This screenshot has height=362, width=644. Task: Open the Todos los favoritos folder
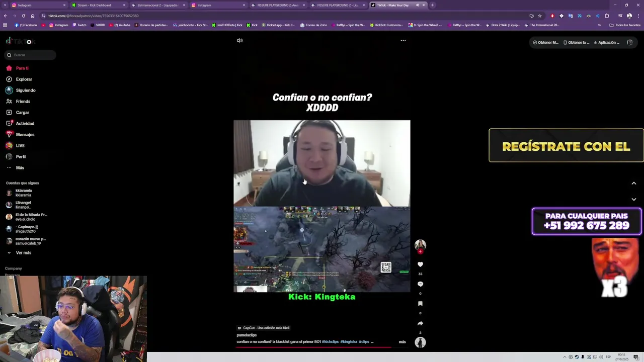point(625,25)
